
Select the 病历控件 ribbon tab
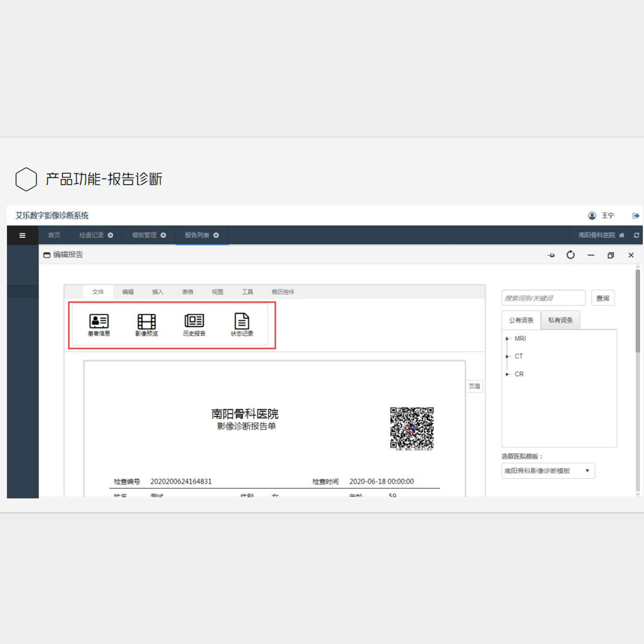[283, 292]
